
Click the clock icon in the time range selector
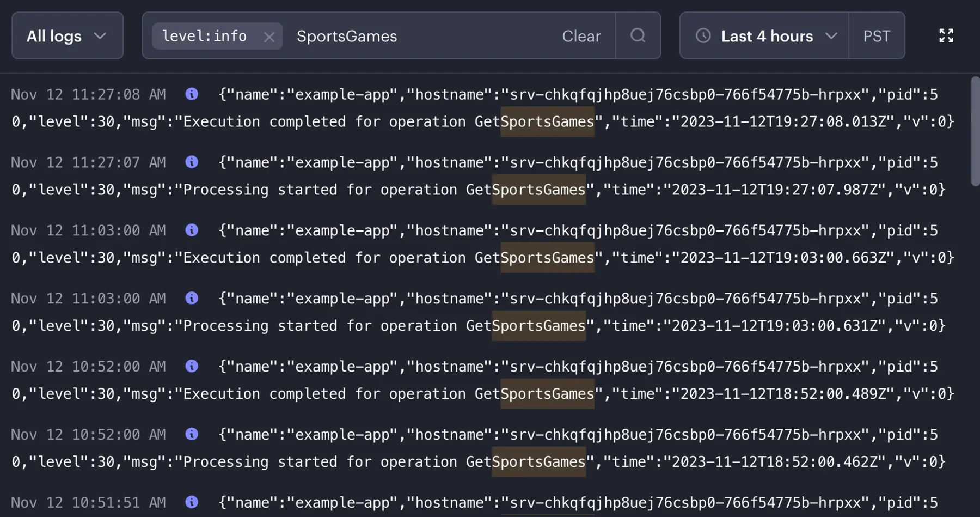click(703, 35)
